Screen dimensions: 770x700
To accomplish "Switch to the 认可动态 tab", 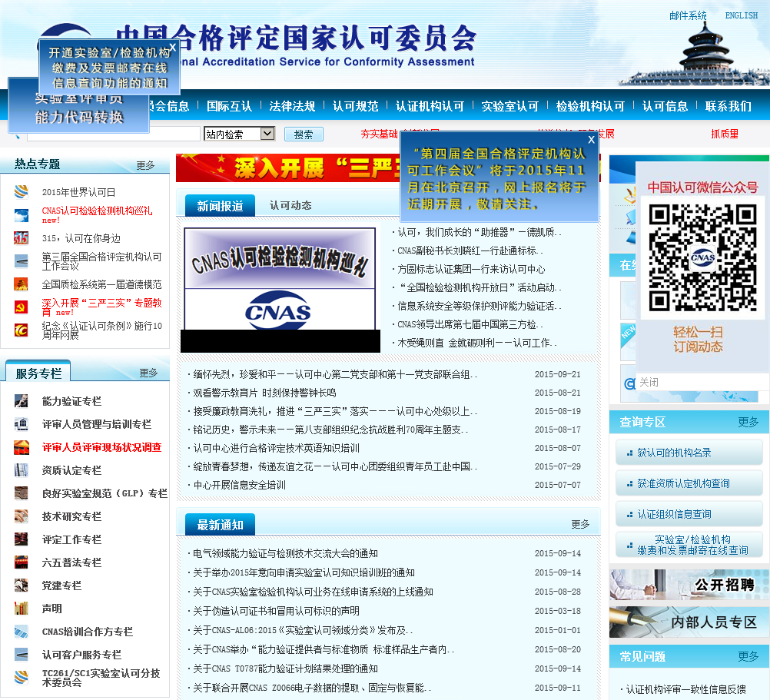I will 290,205.
